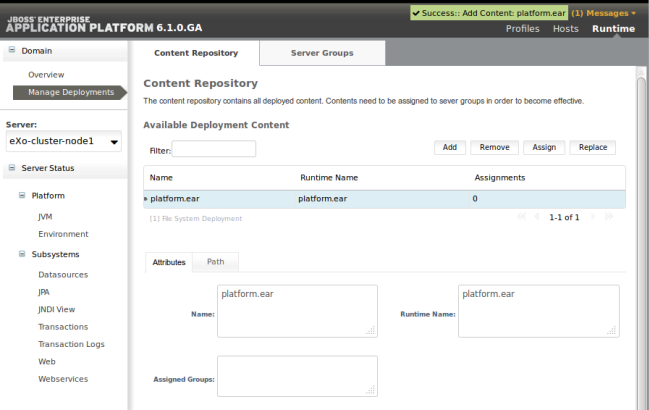Image resolution: width=650 pixels, height=410 pixels.
Task: Click into the Filter text field
Action: (214, 149)
